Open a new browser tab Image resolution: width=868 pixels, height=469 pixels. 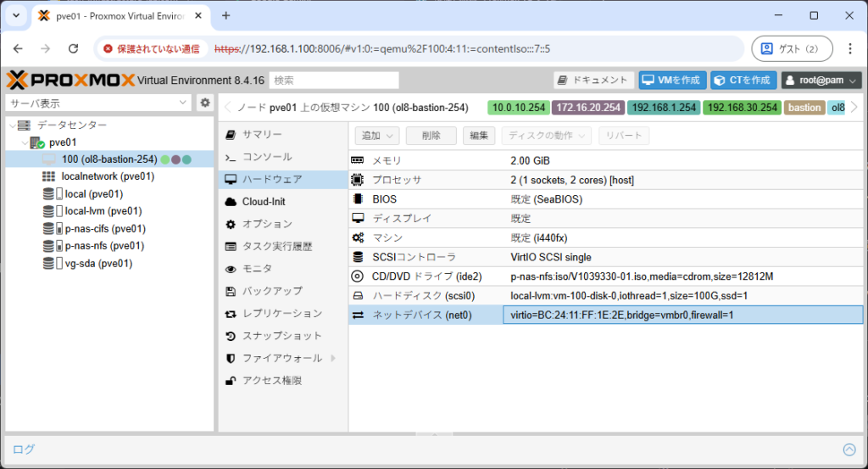[x=225, y=15]
